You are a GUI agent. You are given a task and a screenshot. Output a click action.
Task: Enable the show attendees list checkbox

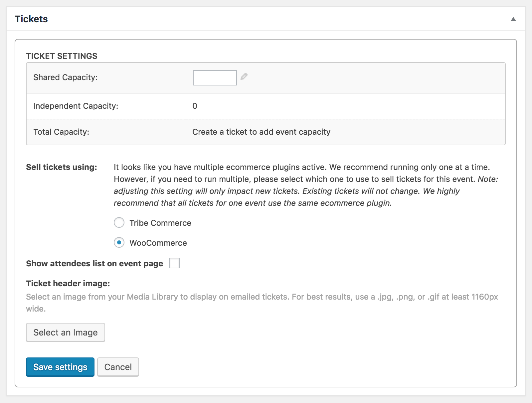[174, 263]
